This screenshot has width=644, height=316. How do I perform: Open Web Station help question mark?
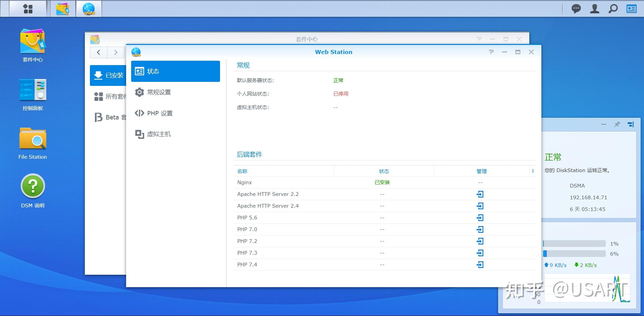[x=491, y=52]
